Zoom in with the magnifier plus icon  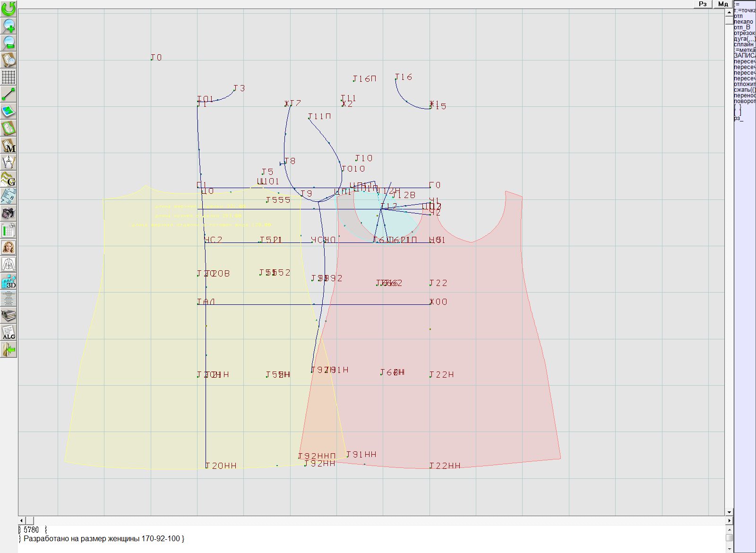(9, 26)
